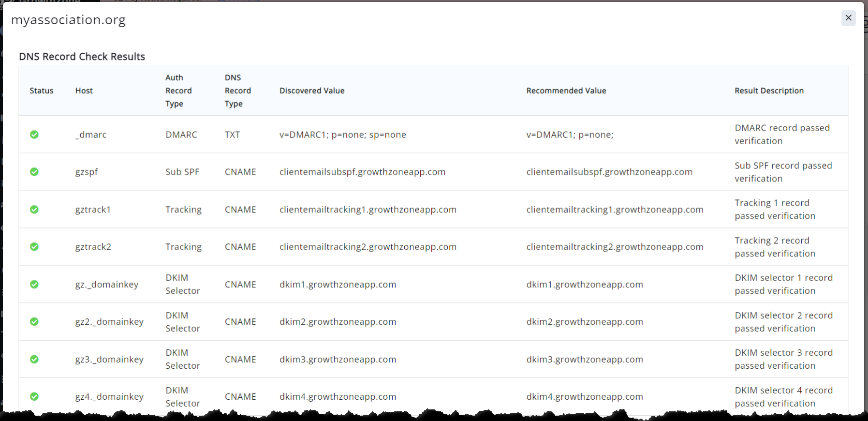
Task: Click the Status column header
Action: point(42,90)
